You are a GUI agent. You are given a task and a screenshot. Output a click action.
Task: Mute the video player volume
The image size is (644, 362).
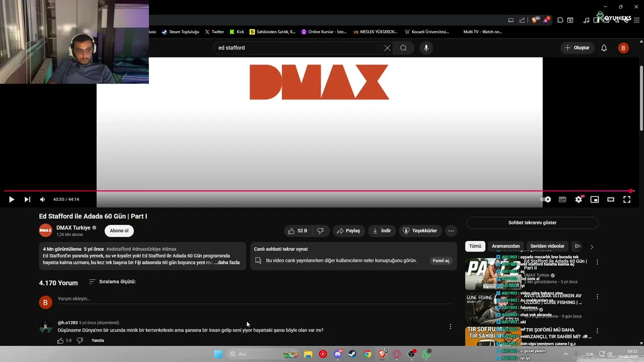(43, 200)
